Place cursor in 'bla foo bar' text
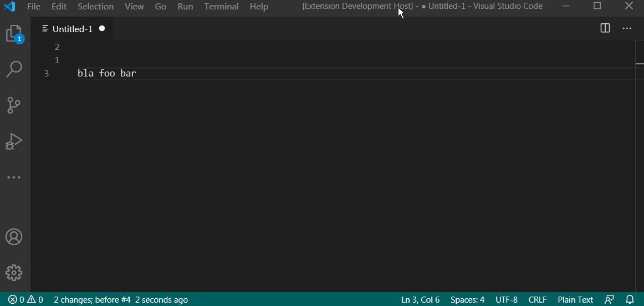 coord(107,74)
